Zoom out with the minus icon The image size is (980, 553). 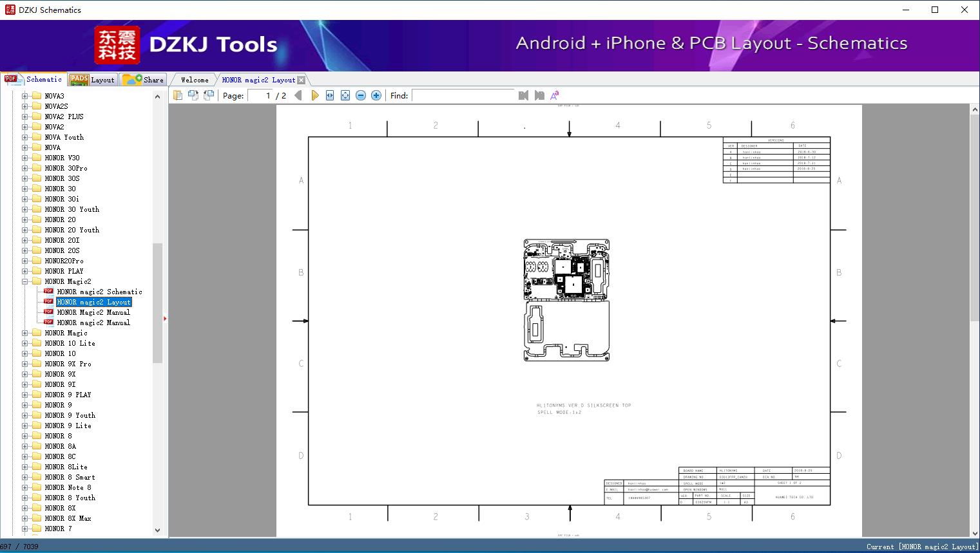pos(361,95)
